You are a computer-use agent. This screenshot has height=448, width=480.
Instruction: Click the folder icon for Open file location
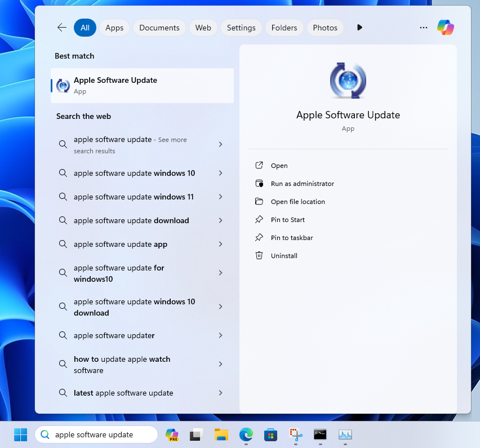[x=259, y=201]
